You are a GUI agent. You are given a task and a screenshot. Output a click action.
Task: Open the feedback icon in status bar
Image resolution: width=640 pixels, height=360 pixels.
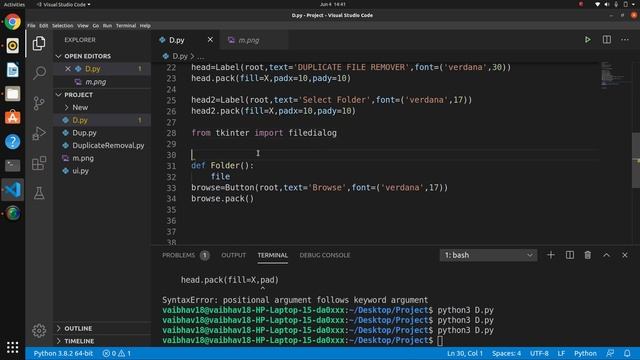click(610, 353)
